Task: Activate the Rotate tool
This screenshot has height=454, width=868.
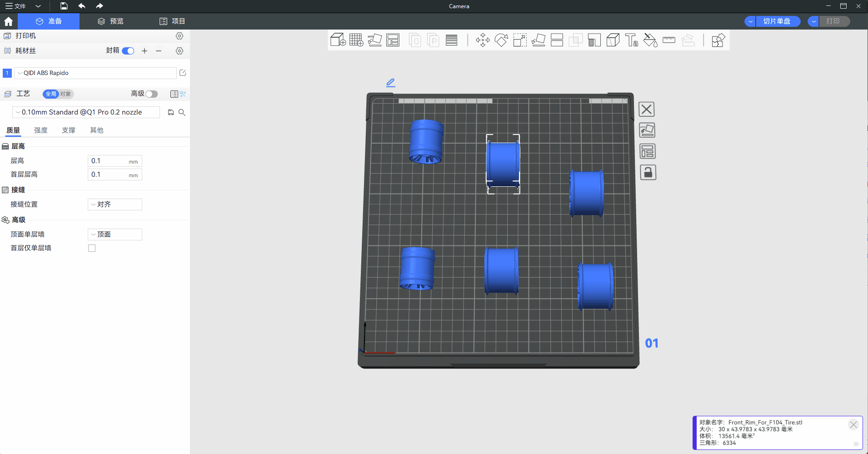Action: point(501,40)
